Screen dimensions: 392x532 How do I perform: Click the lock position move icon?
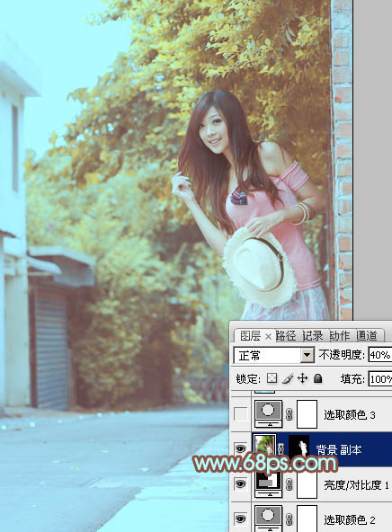(302, 378)
